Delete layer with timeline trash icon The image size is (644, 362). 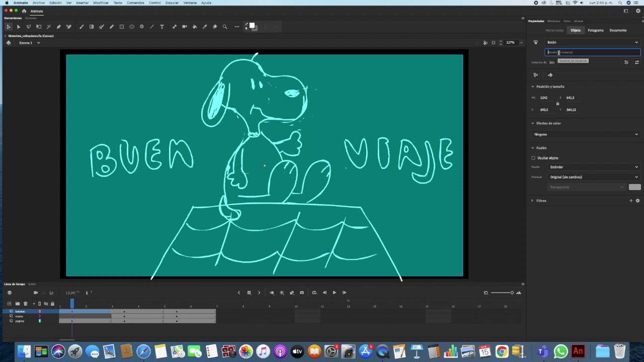tap(25, 304)
